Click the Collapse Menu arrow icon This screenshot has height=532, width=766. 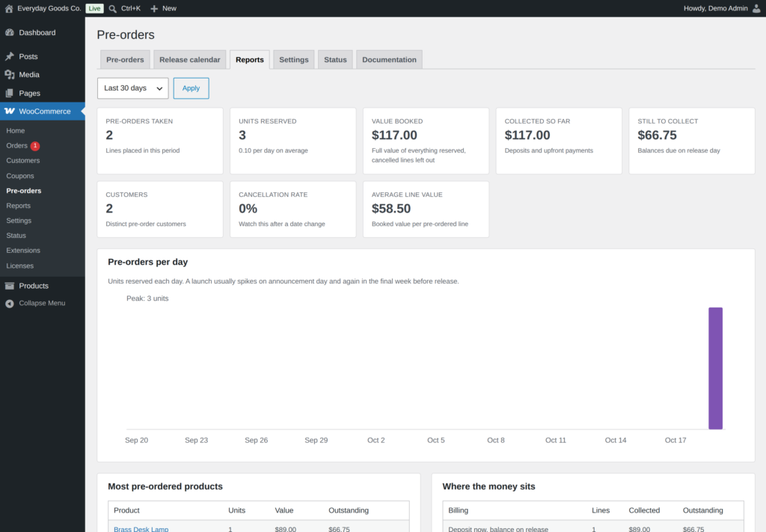[x=9, y=303]
